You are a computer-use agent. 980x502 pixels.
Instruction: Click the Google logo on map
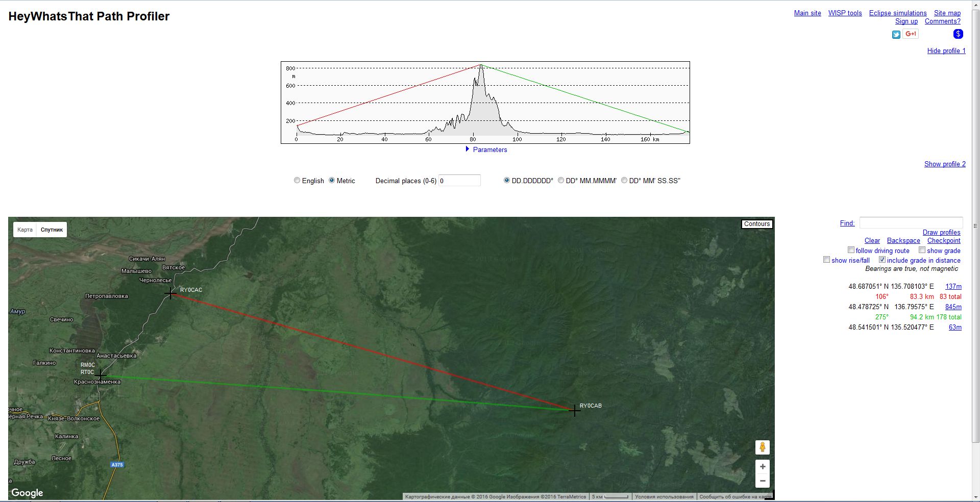click(27, 493)
